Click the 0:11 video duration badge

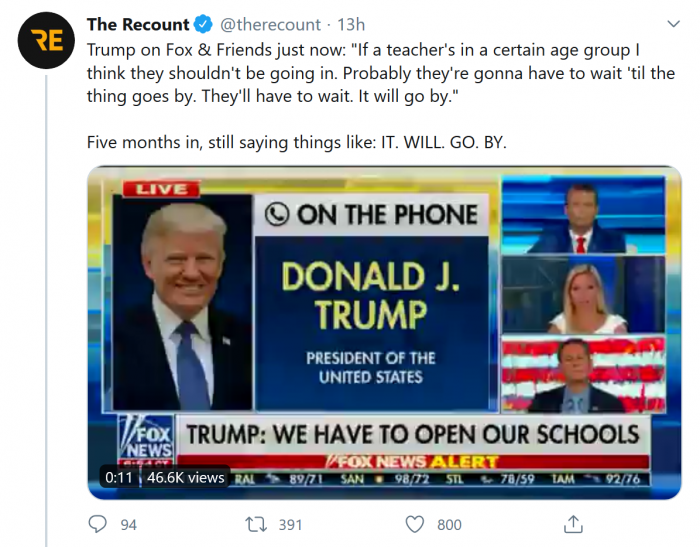(119, 478)
